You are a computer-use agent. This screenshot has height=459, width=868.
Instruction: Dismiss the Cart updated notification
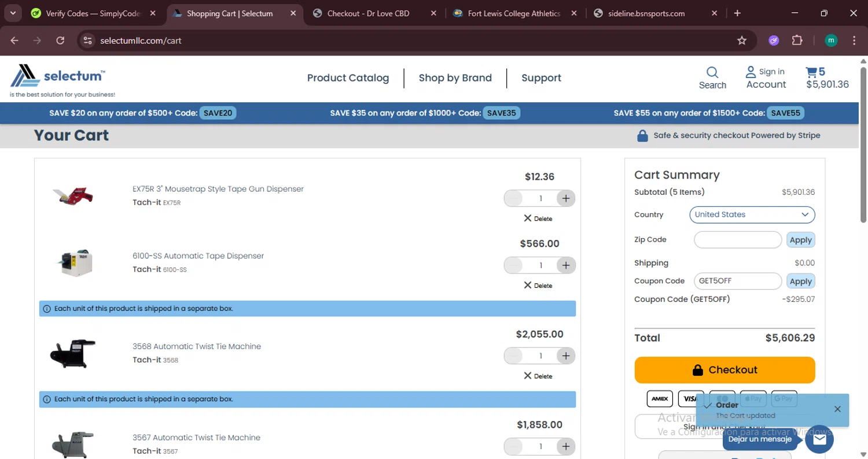[837, 409]
